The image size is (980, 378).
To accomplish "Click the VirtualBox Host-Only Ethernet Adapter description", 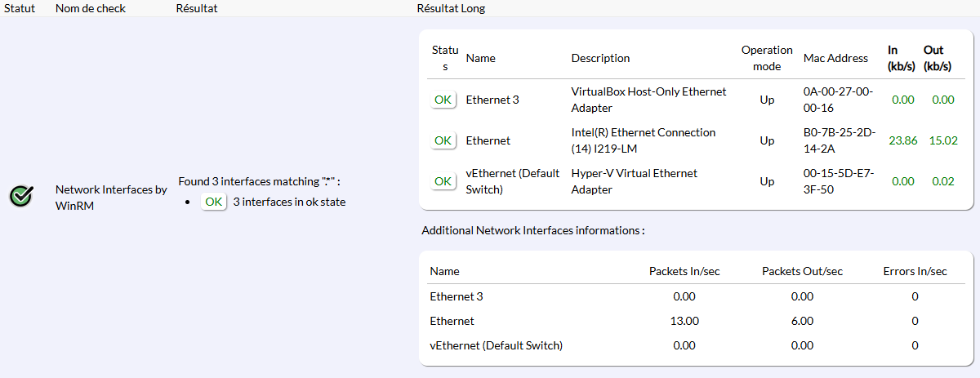I will 648,100.
